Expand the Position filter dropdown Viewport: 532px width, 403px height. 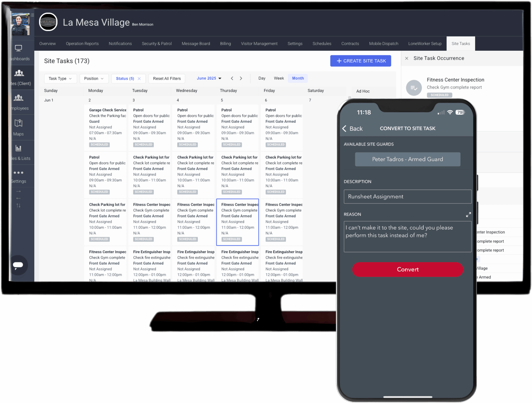coord(94,78)
